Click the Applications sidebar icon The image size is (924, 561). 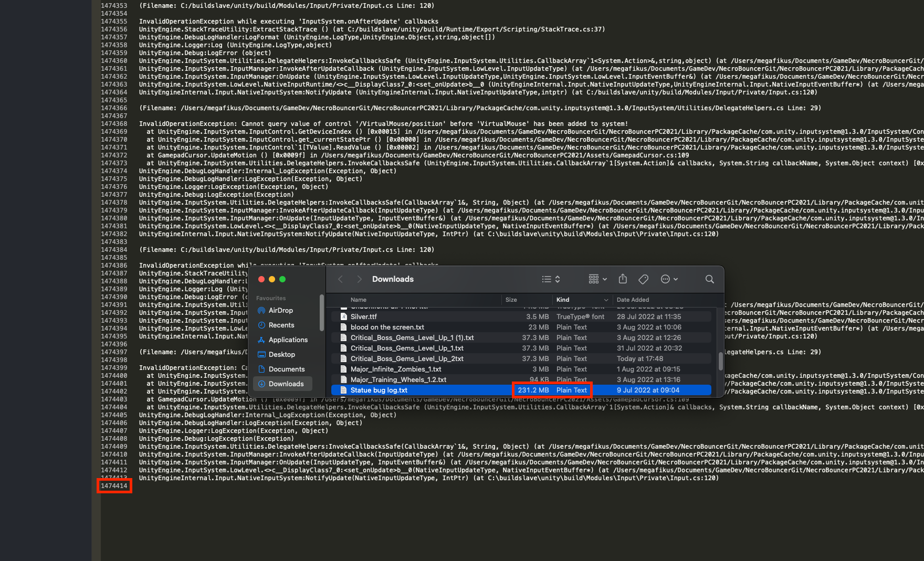click(x=261, y=340)
